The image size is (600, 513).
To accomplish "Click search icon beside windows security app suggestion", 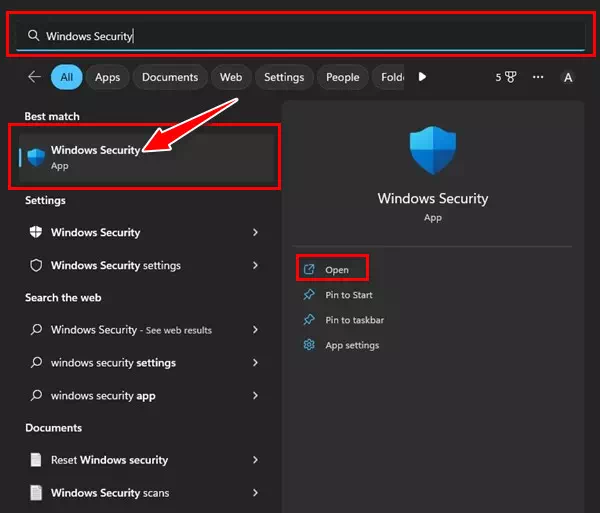I will tap(36, 395).
